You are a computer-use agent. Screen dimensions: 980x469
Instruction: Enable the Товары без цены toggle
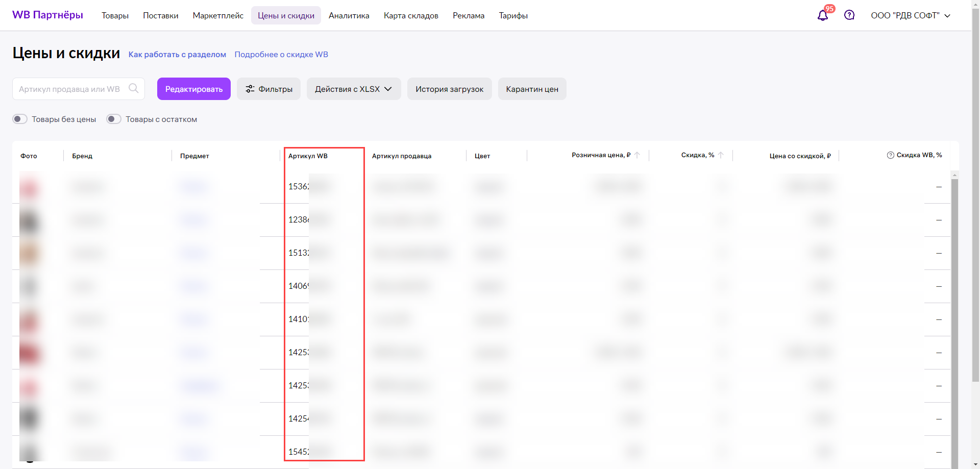20,119
